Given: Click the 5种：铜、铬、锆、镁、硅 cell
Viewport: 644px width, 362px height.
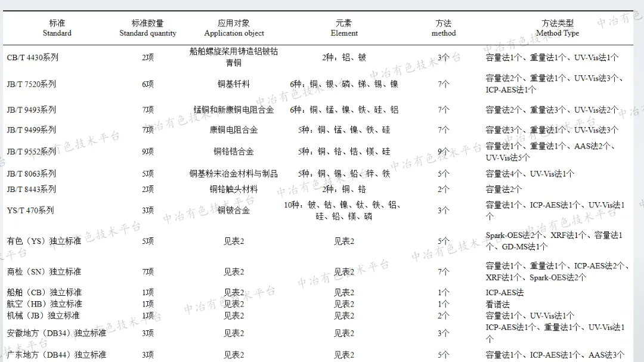Looking at the screenshot, I should point(344,151).
